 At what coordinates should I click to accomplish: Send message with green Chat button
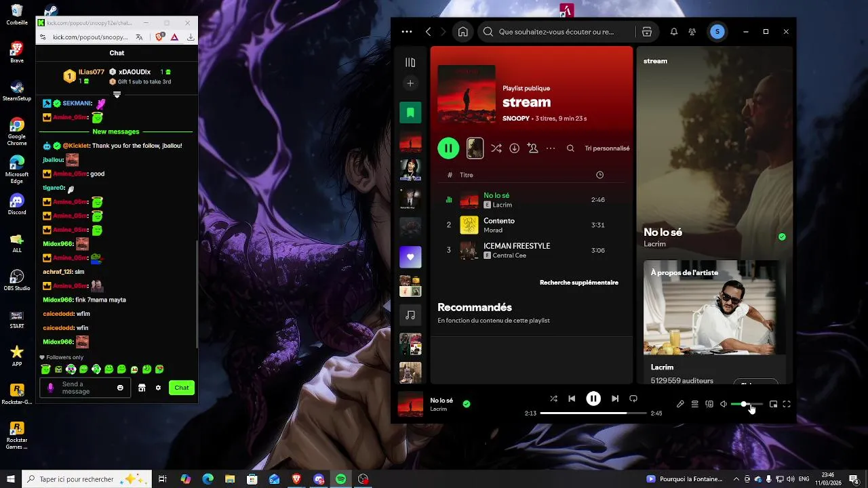click(182, 388)
